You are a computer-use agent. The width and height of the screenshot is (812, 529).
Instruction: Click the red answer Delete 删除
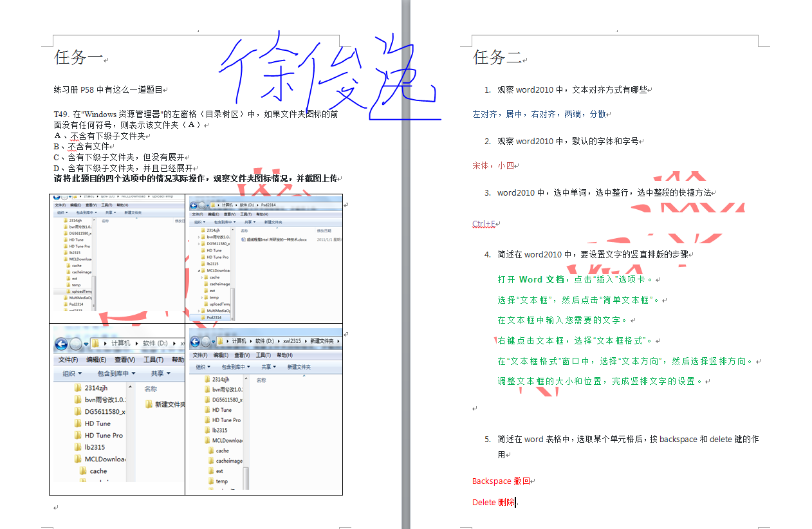point(494,502)
